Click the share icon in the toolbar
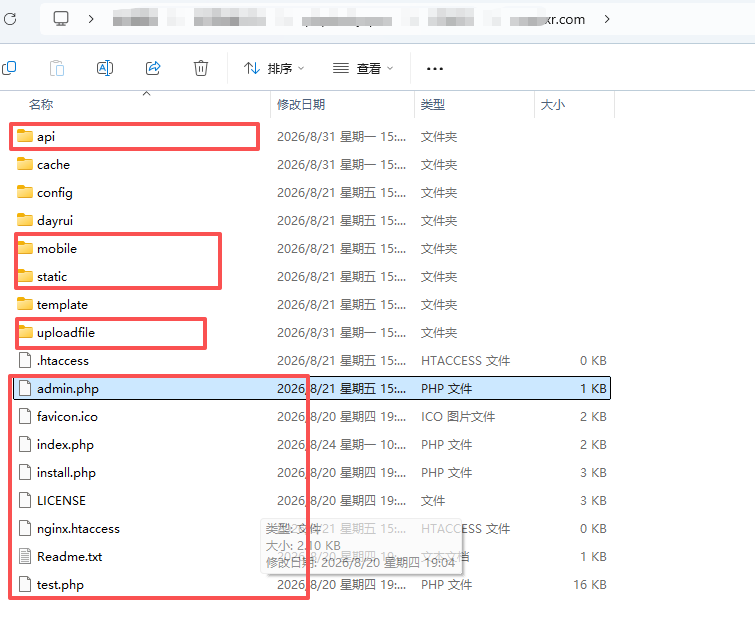The image size is (755, 640). (x=153, y=68)
